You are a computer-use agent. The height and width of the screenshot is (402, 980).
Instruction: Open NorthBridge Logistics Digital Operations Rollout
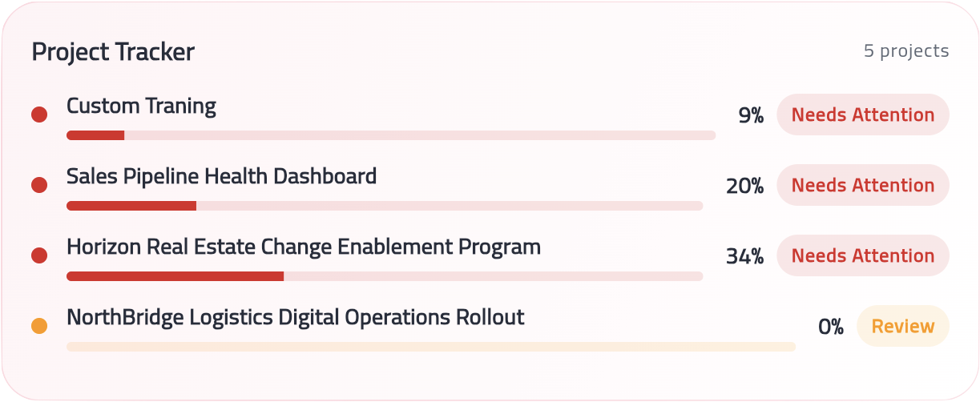[295, 317]
